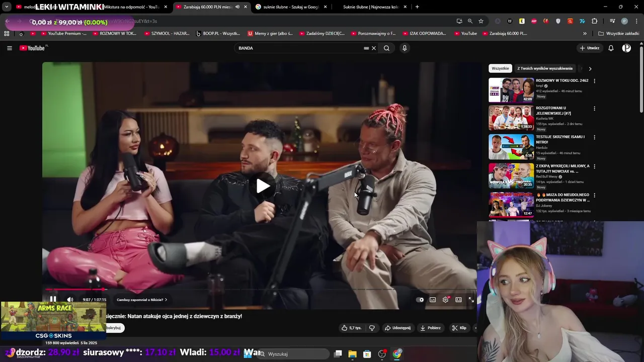Click the zoom magnifier in the address bar
The image size is (644, 362).
470,21
